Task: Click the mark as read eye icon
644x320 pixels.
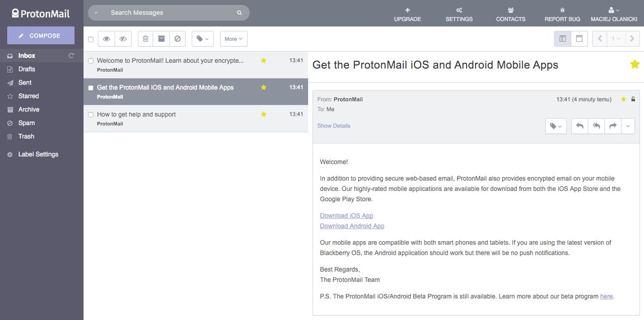Action: [106, 39]
